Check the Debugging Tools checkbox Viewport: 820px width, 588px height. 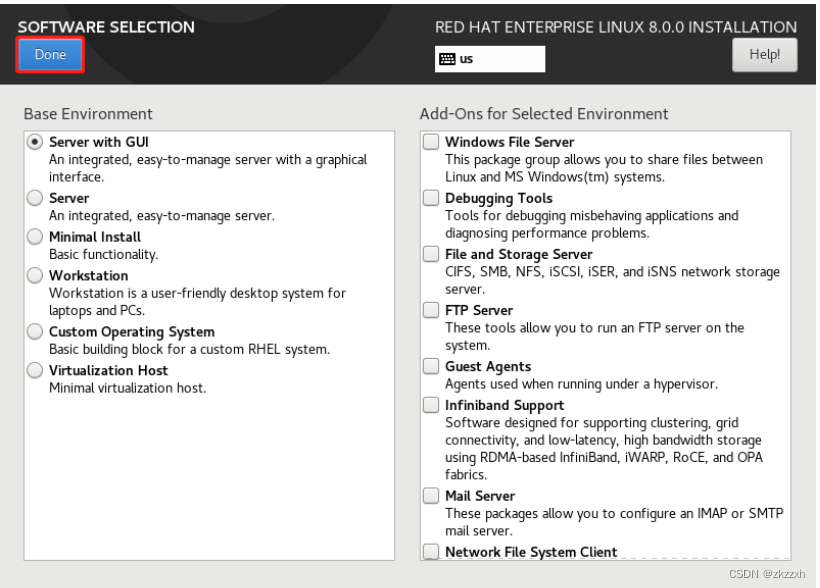coord(431,198)
